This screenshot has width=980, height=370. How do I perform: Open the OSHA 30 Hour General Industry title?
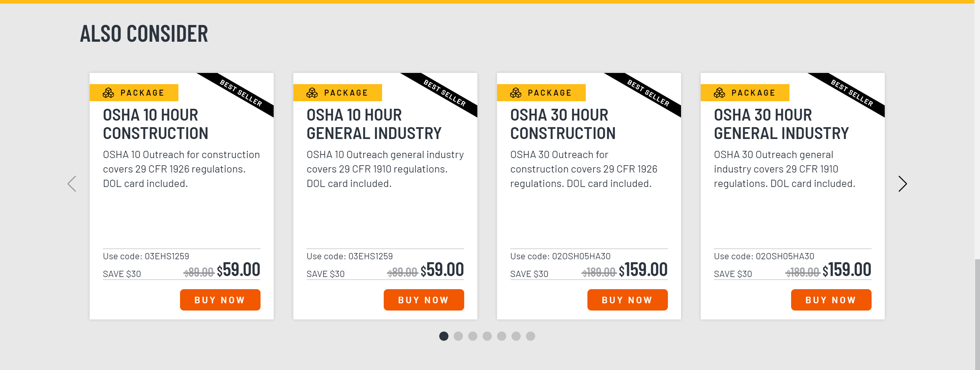[x=781, y=124]
